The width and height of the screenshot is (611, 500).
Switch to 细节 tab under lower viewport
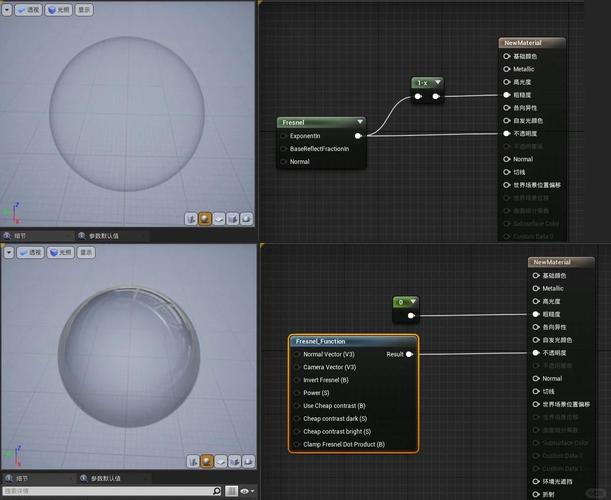[x=21, y=478]
